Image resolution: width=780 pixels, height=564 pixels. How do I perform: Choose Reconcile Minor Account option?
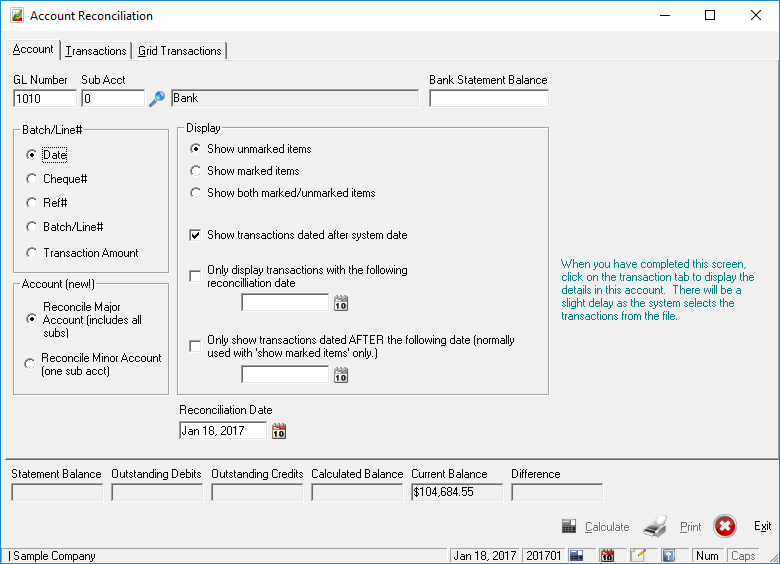[x=32, y=364]
